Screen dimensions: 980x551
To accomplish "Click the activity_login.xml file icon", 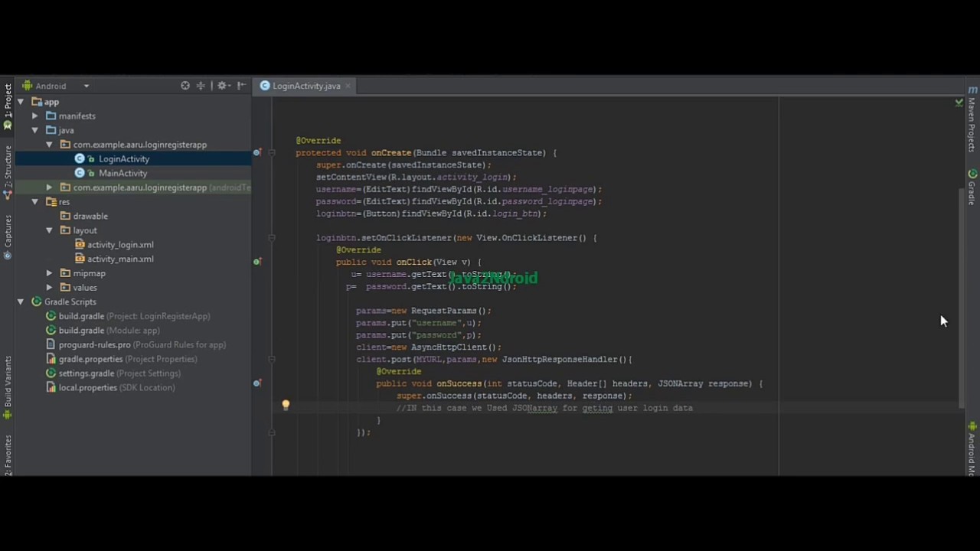I will [80, 244].
